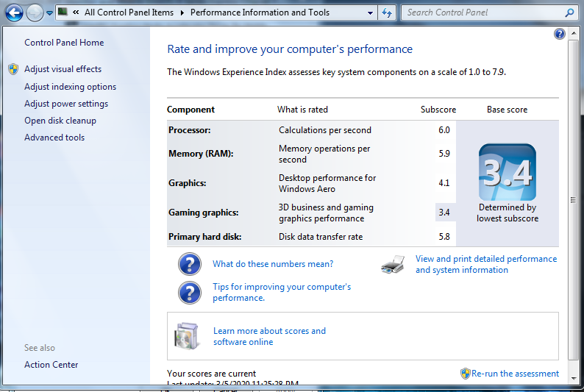584x392 pixels.
Task: Open Adjust indexing options
Action: click(70, 87)
